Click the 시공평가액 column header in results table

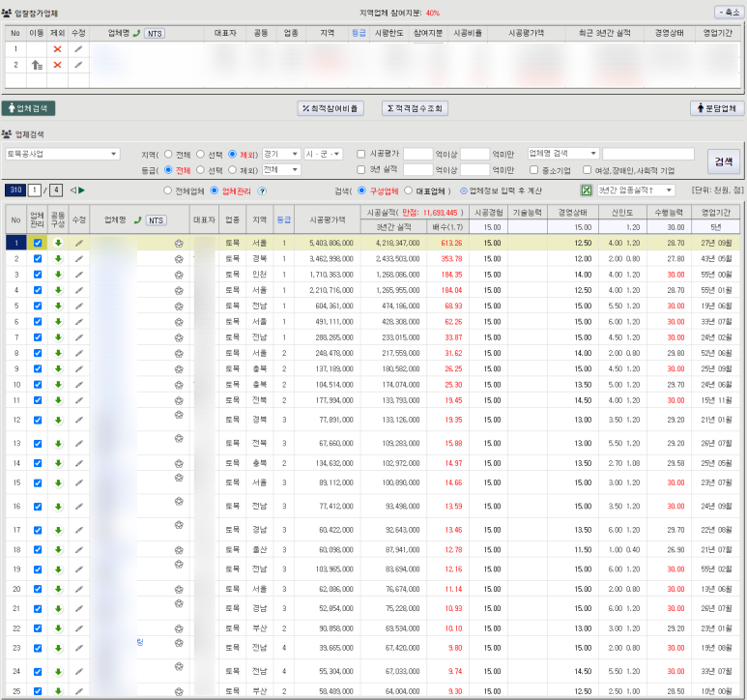pos(327,219)
